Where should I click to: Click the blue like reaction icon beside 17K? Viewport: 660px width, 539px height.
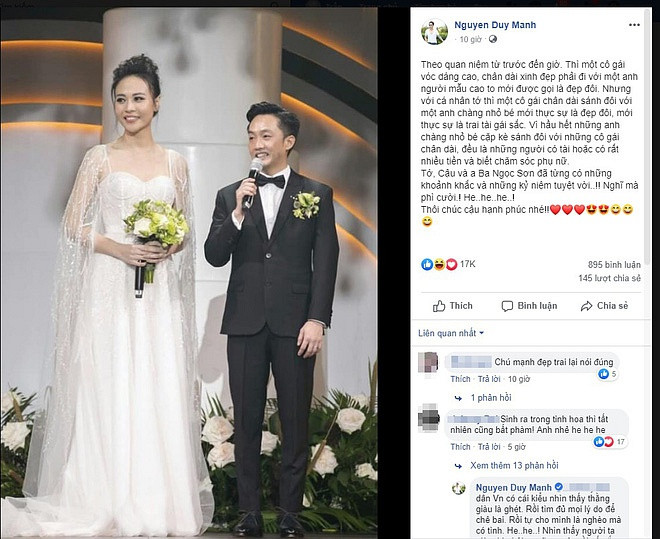(427, 264)
